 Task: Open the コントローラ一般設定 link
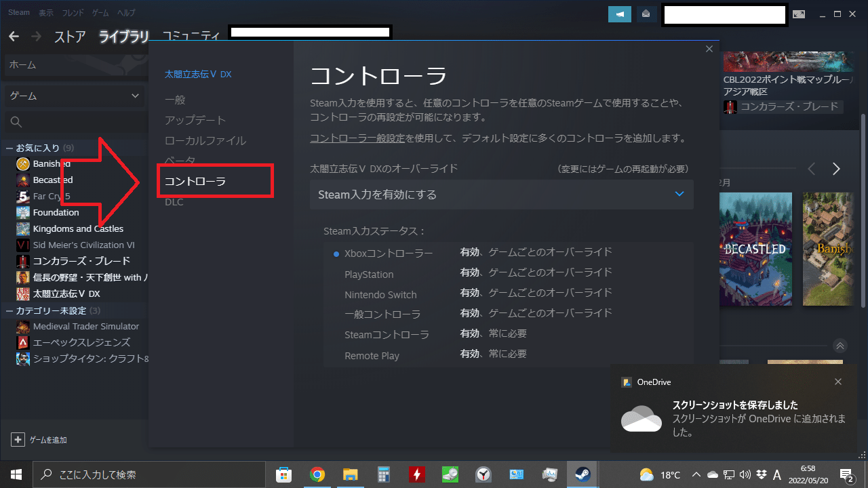(357, 138)
